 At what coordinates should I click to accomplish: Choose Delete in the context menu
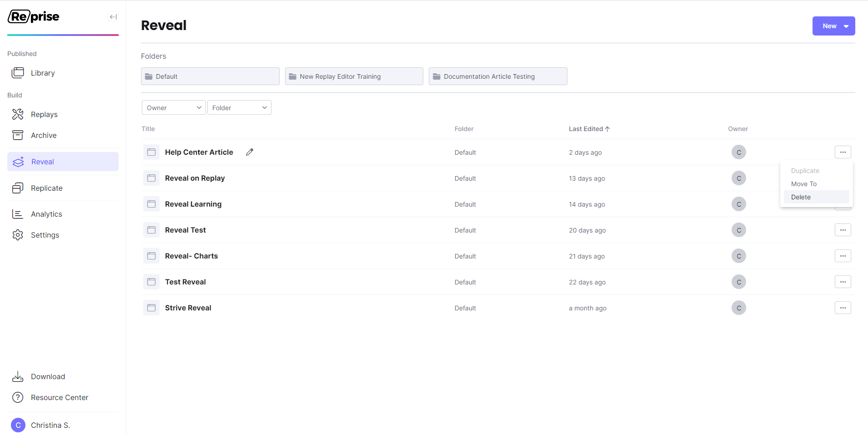[x=817, y=197]
